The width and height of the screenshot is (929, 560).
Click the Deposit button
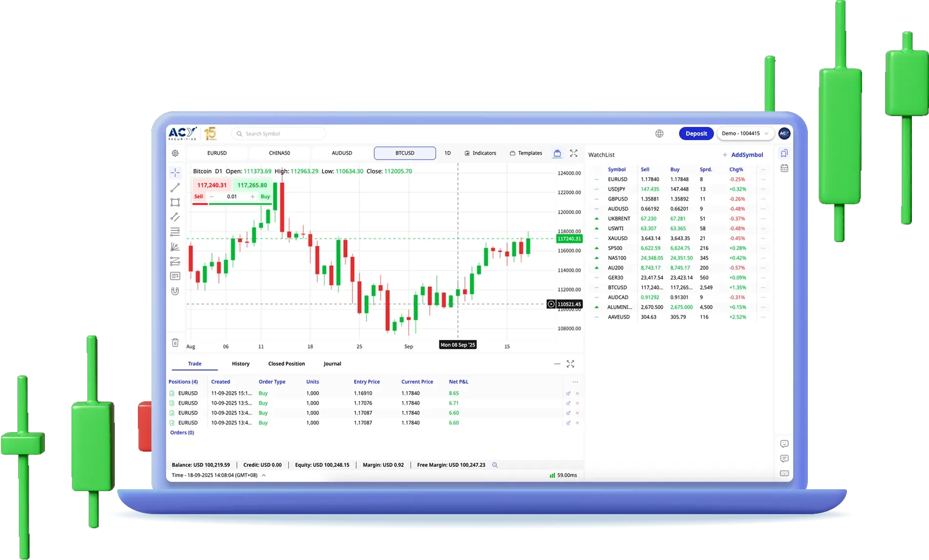pyautogui.click(x=696, y=133)
